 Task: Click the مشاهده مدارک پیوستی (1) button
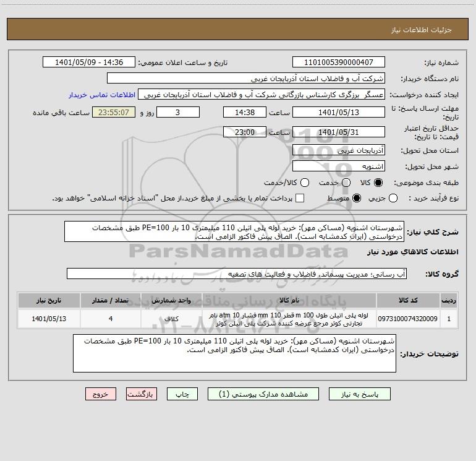(263, 394)
